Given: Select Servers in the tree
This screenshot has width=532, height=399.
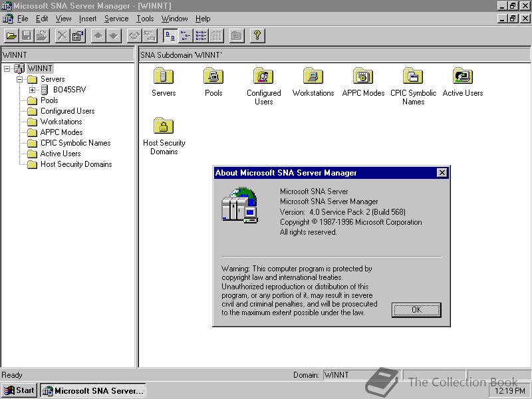Looking at the screenshot, I should click(x=53, y=79).
